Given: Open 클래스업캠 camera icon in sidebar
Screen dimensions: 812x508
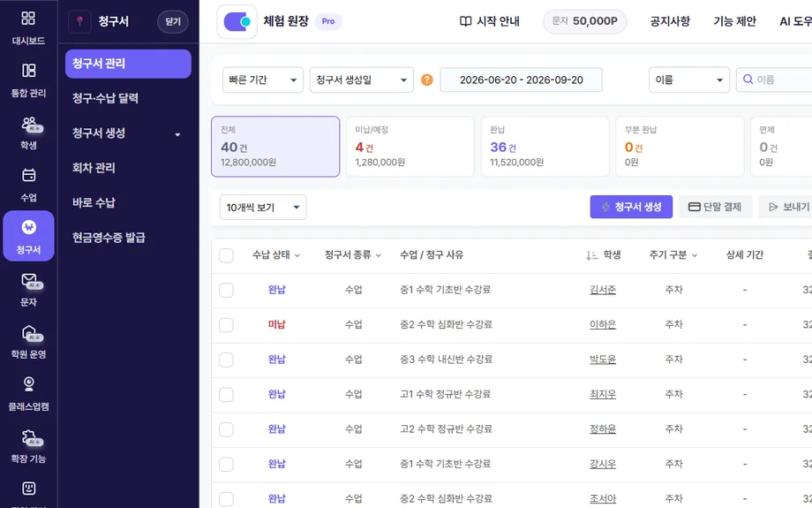Looking at the screenshot, I should pyautogui.click(x=28, y=384).
